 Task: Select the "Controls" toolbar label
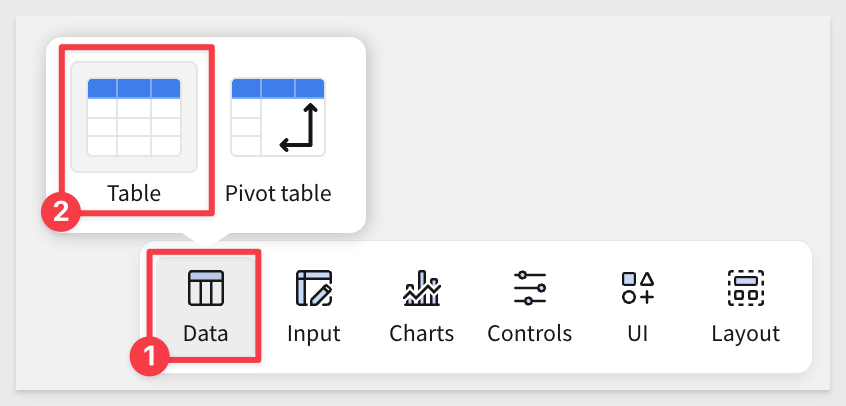point(529,333)
